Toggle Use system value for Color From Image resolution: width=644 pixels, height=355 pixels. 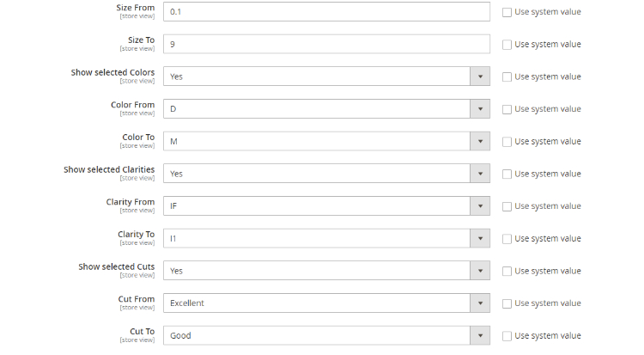pos(507,109)
